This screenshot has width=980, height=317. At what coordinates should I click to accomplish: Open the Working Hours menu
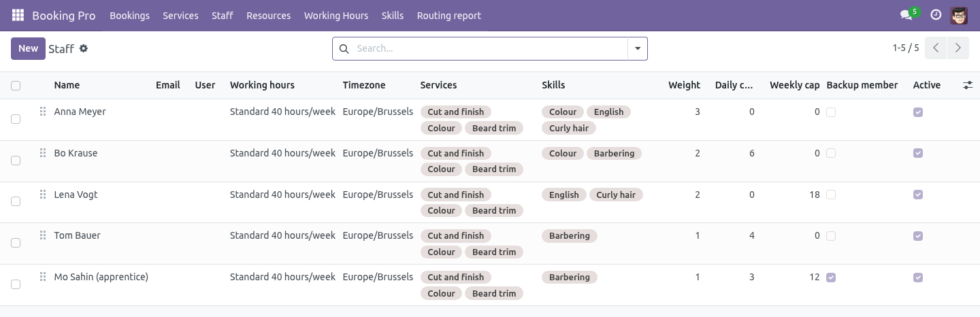tap(336, 15)
